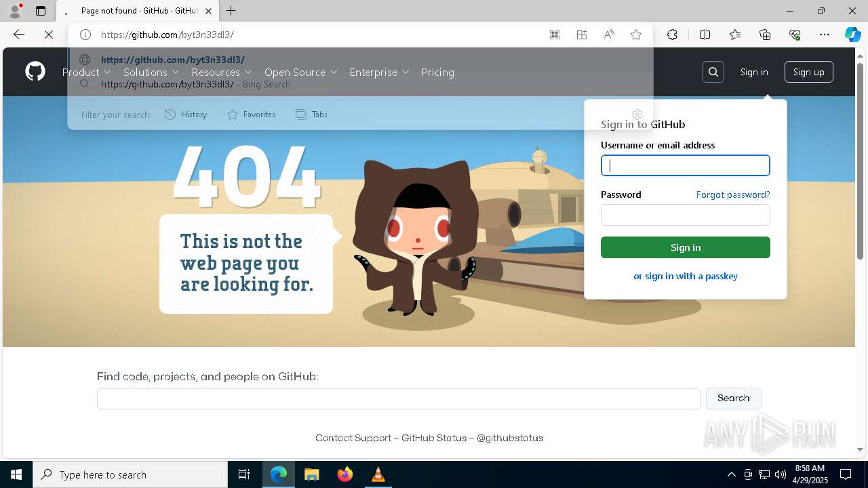Choose sign in with a passkey
The width and height of the screenshot is (868, 488).
click(686, 276)
